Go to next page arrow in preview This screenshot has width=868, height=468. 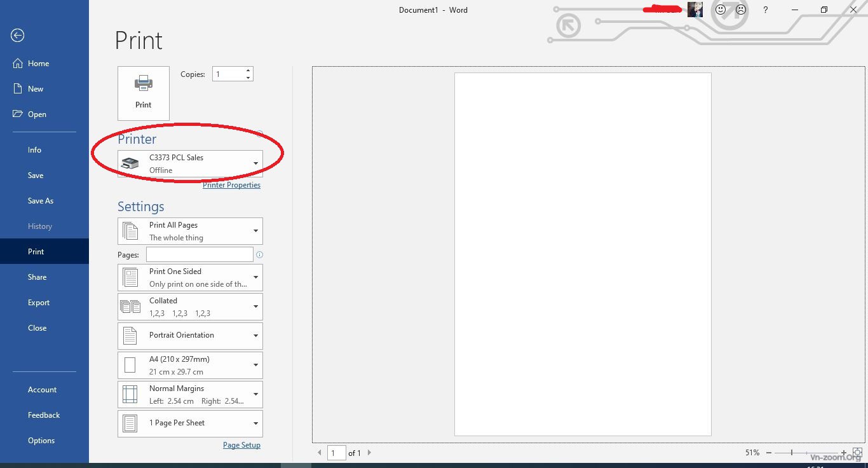[369, 453]
